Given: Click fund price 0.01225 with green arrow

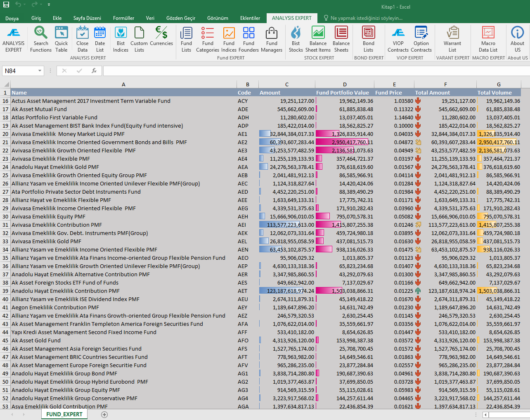Looking at the screenshot, I should point(394,291).
